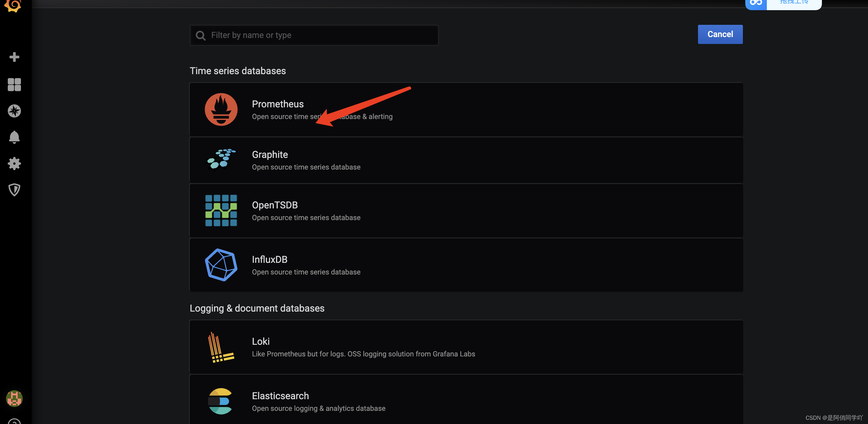Open the Explore compass icon
Viewport: 868px width, 424px height.
(x=14, y=111)
